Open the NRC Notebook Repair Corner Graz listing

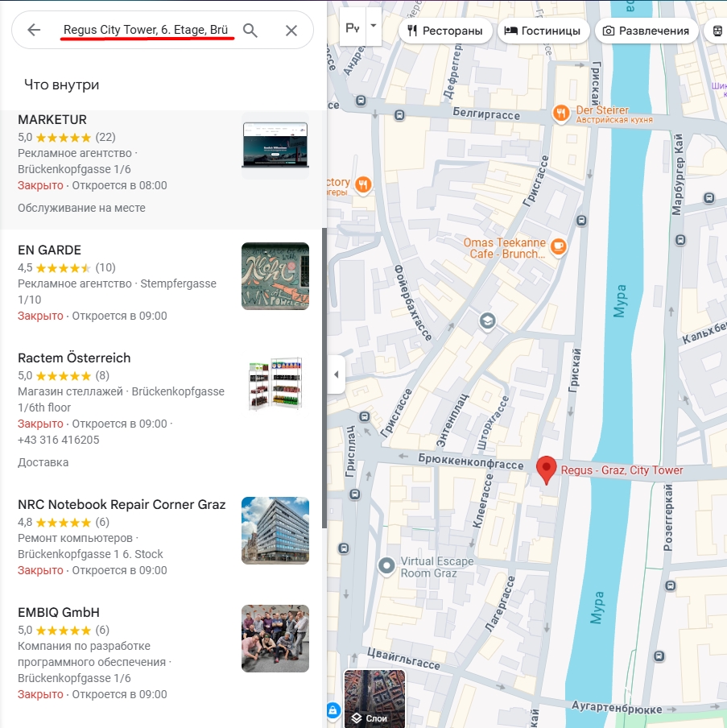coord(122,505)
